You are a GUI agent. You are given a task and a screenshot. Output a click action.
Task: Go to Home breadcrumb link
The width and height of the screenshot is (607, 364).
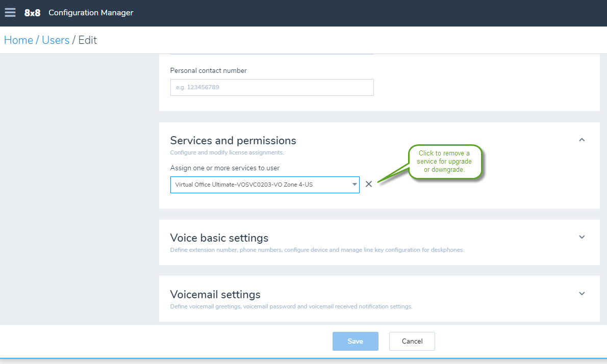pos(18,40)
